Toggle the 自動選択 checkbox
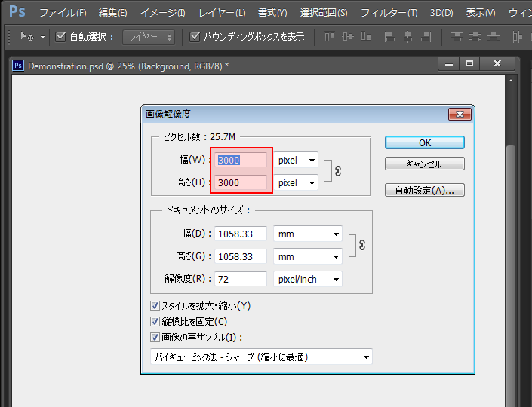The height and width of the screenshot is (407, 532). [60, 36]
